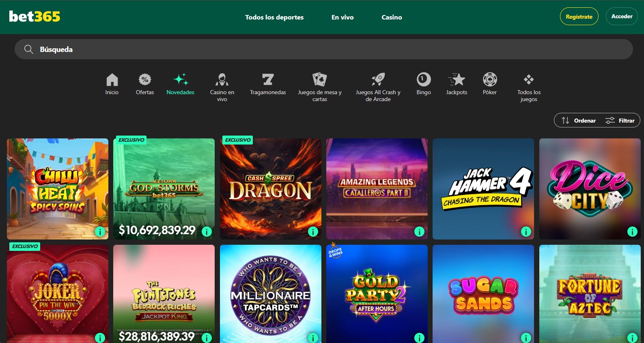
Task: Go to En vivo section
Action: 342,17
